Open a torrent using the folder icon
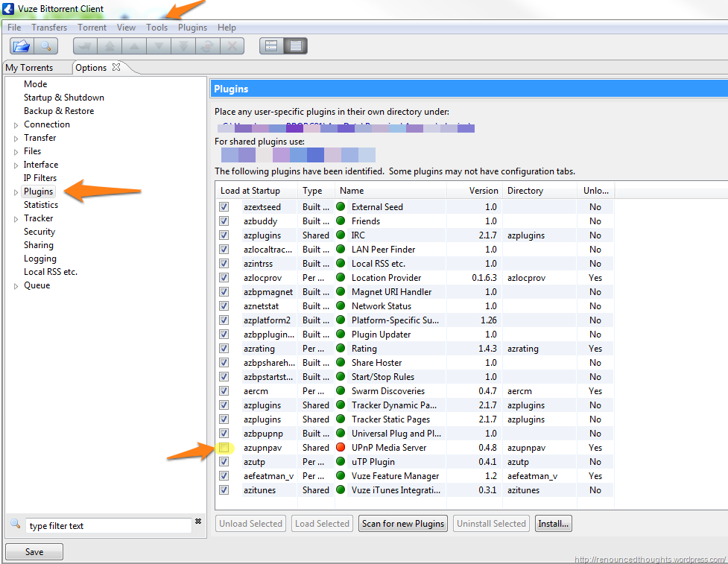The height and width of the screenshot is (564, 728). click(21, 46)
